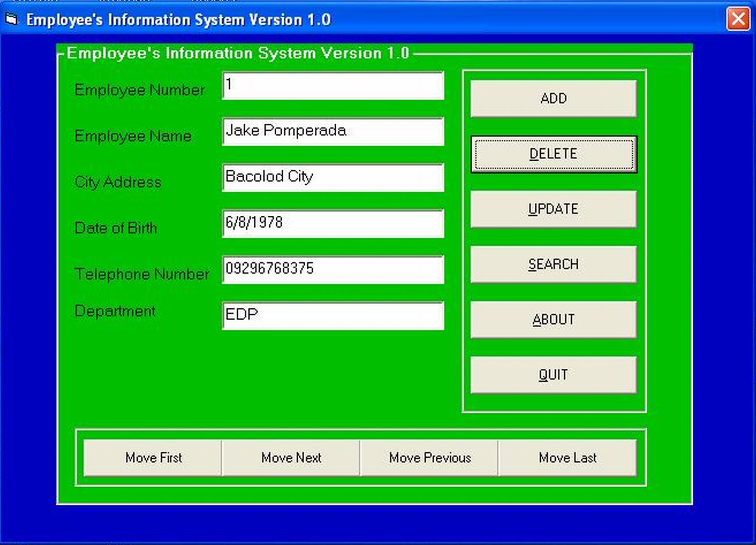The height and width of the screenshot is (545, 756).
Task: Click the Date of Birth field
Action: point(332,223)
